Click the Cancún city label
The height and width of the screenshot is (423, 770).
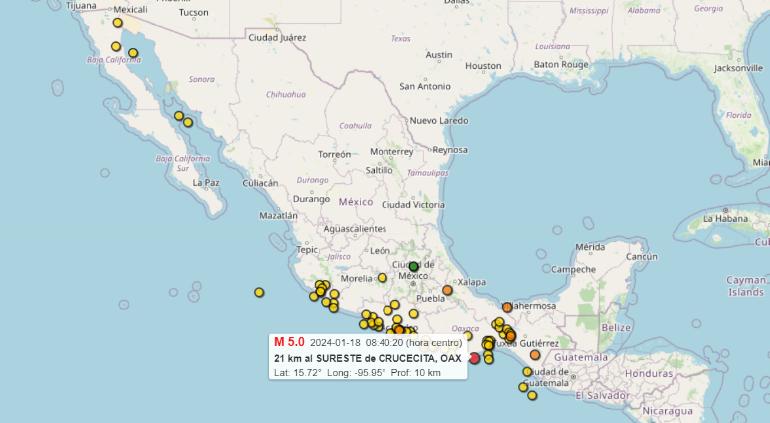tap(639, 257)
